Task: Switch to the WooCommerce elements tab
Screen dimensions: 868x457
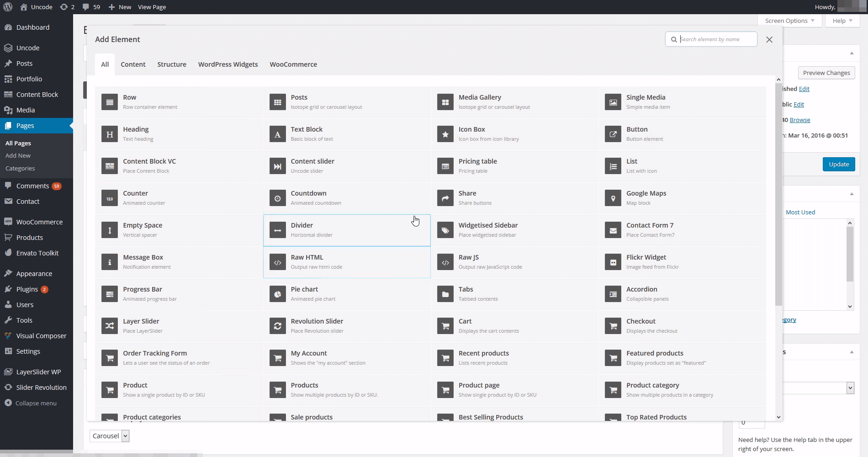Action: tap(293, 64)
